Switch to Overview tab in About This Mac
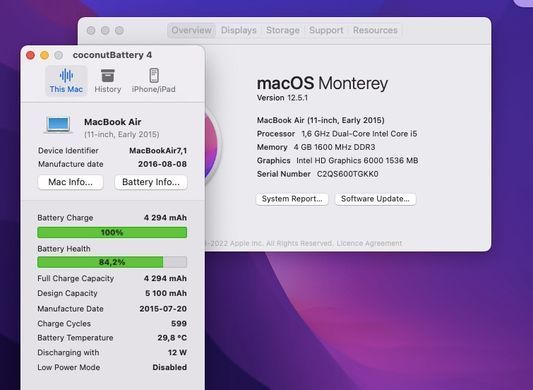The height and width of the screenshot is (390, 533). point(191,30)
